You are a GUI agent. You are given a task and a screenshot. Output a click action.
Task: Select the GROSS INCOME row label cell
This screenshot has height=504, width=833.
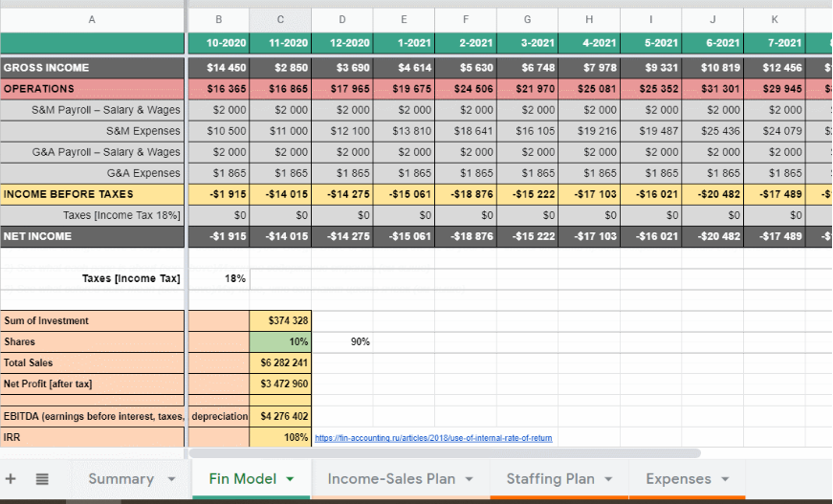(x=92, y=68)
